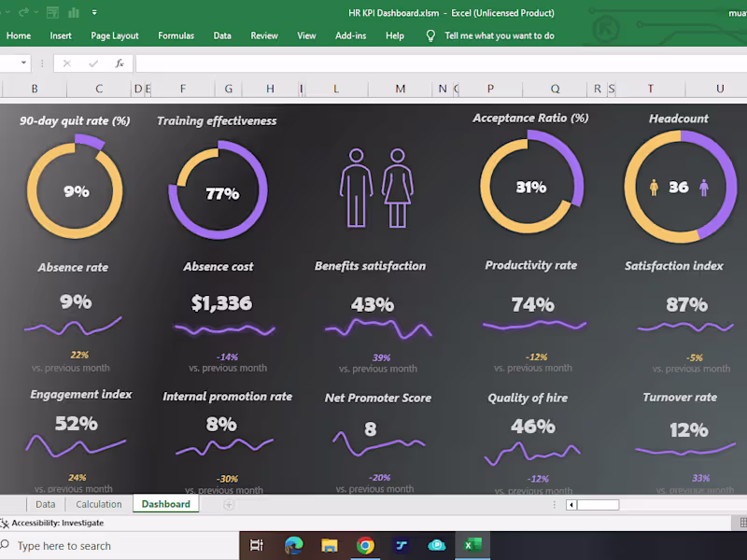The height and width of the screenshot is (560, 747).
Task: Select the Dashboard sheet tab
Action: click(x=166, y=504)
